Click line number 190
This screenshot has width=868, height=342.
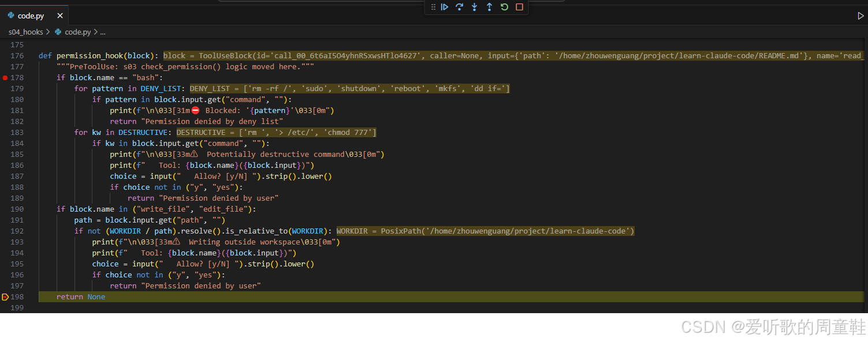click(17, 209)
